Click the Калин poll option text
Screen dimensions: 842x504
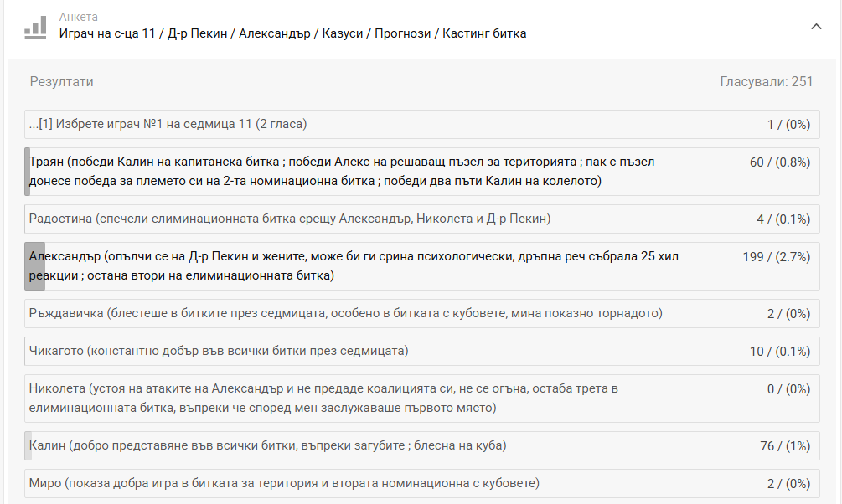pyautogui.click(x=268, y=445)
